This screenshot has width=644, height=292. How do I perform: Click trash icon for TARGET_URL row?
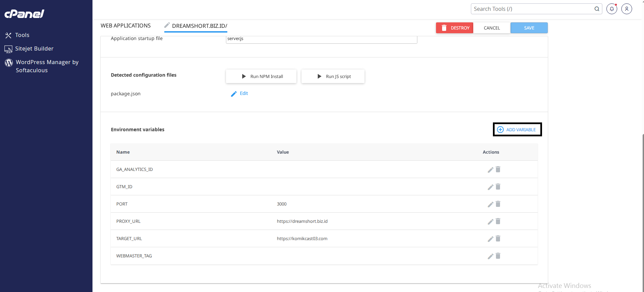coord(498,238)
